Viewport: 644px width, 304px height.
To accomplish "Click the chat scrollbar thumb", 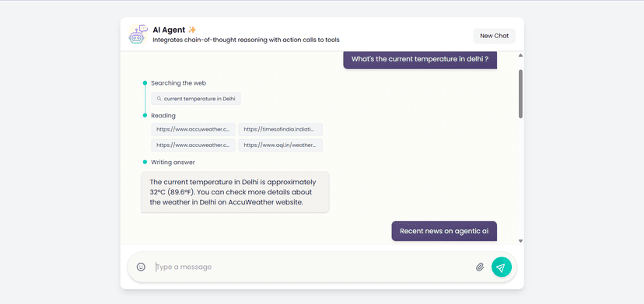I will [x=520, y=93].
